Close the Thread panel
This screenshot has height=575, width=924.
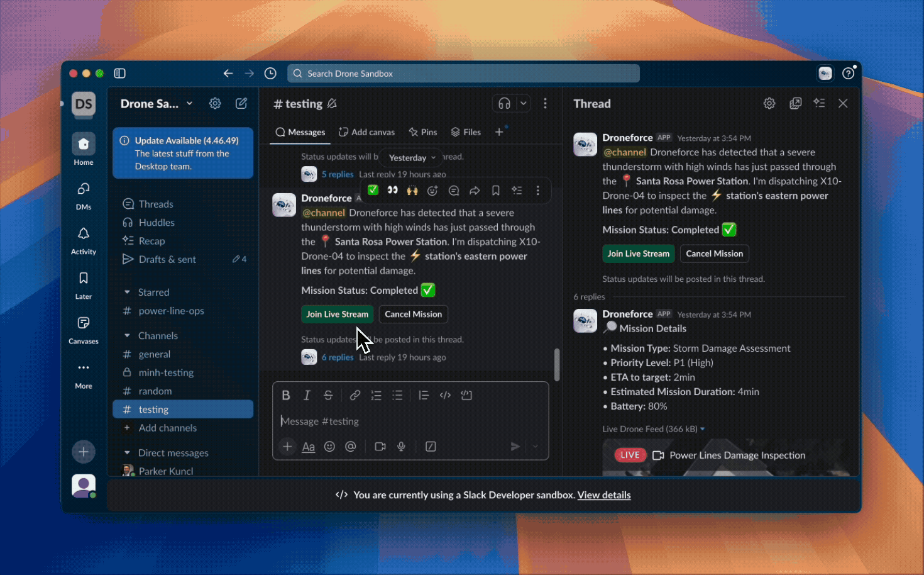(x=843, y=103)
